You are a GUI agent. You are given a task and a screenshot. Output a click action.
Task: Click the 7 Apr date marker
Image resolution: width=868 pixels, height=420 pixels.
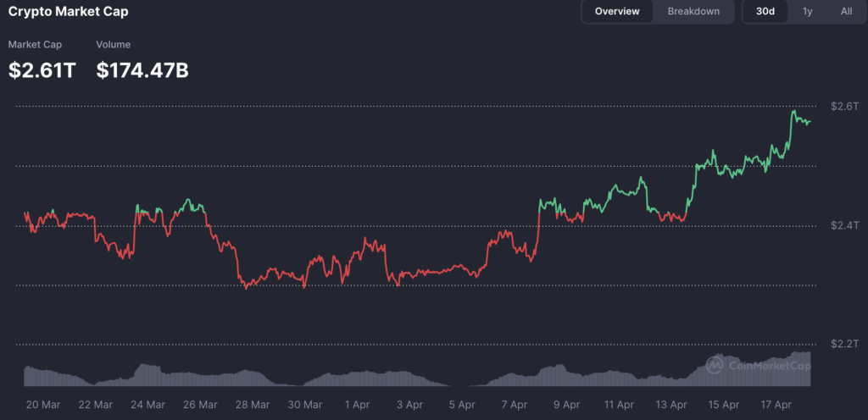(x=515, y=405)
